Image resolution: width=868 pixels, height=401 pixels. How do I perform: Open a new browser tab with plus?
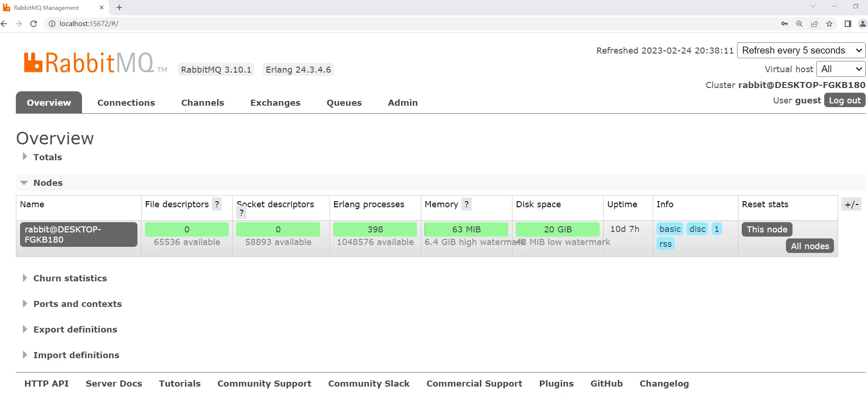coord(119,7)
